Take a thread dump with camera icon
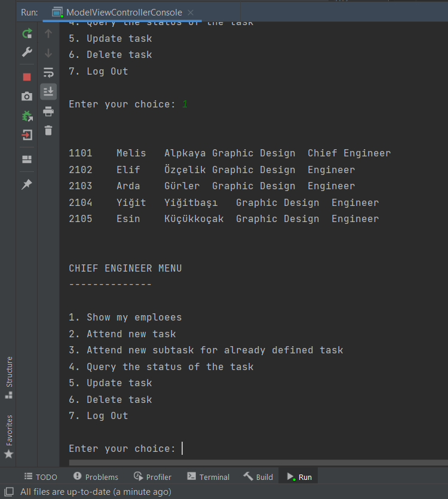The width and height of the screenshot is (448, 499). pyautogui.click(x=26, y=96)
